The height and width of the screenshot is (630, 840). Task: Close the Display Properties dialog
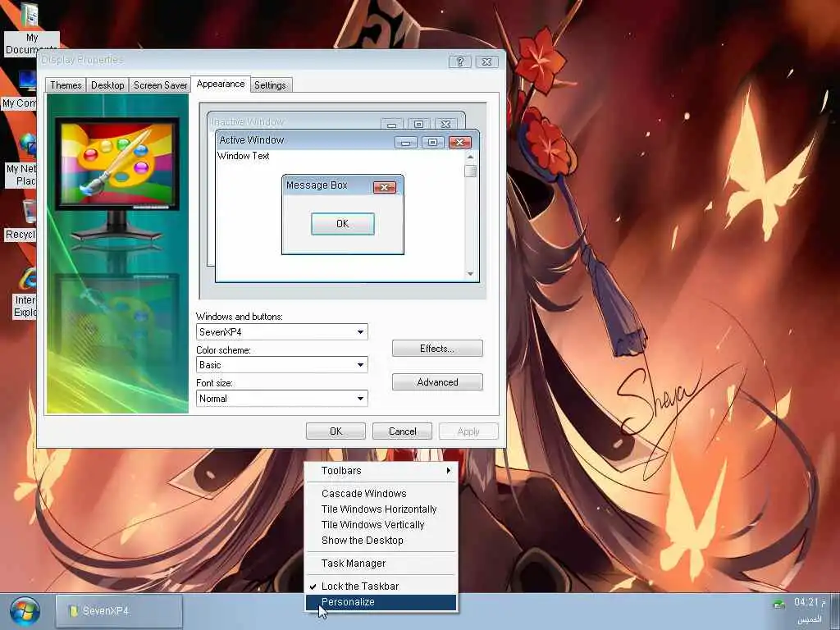click(487, 62)
